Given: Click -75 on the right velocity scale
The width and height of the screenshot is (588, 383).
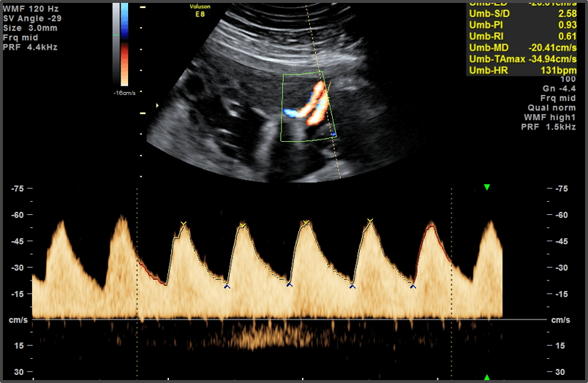Looking at the screenshot, I should (562, 189).
